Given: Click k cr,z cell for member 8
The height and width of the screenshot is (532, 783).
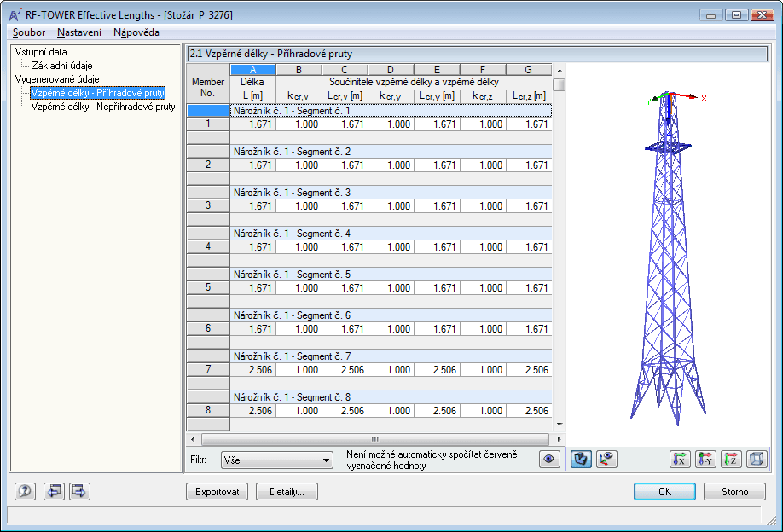Looking at the screenshot, I should (483, 411).
